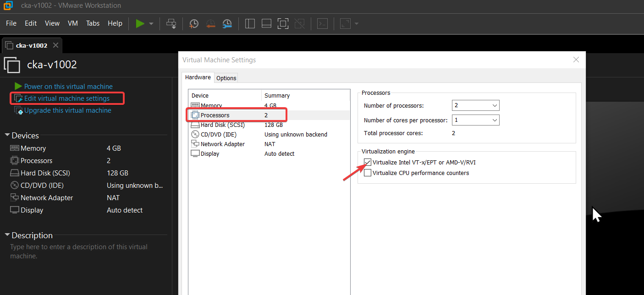644x295 pixels.
Task: Switch to the Hardware tab in settings
Action: 198,77
